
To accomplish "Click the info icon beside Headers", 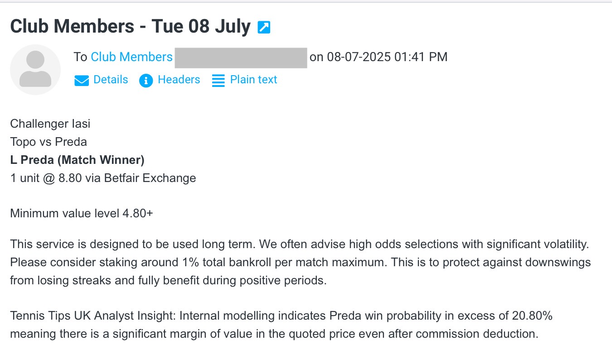I will coord(146,81).
